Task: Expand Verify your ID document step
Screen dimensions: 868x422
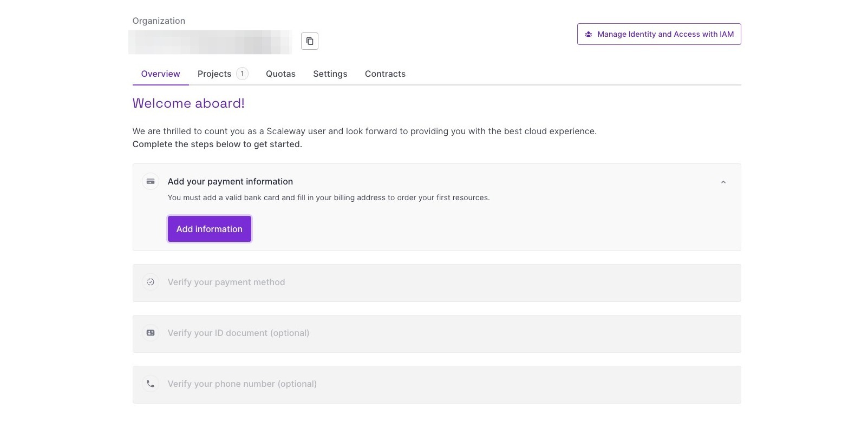Action: [436, 334]
